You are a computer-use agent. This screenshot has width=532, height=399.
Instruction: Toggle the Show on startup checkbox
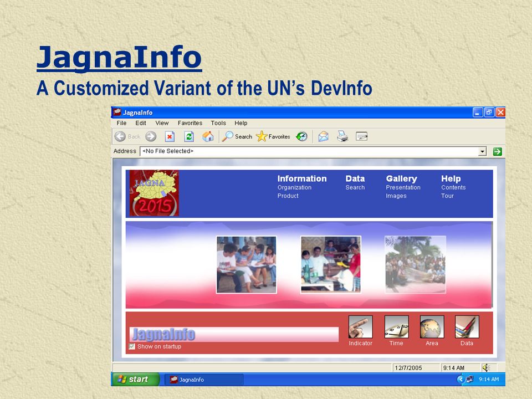tap(132, 346)
